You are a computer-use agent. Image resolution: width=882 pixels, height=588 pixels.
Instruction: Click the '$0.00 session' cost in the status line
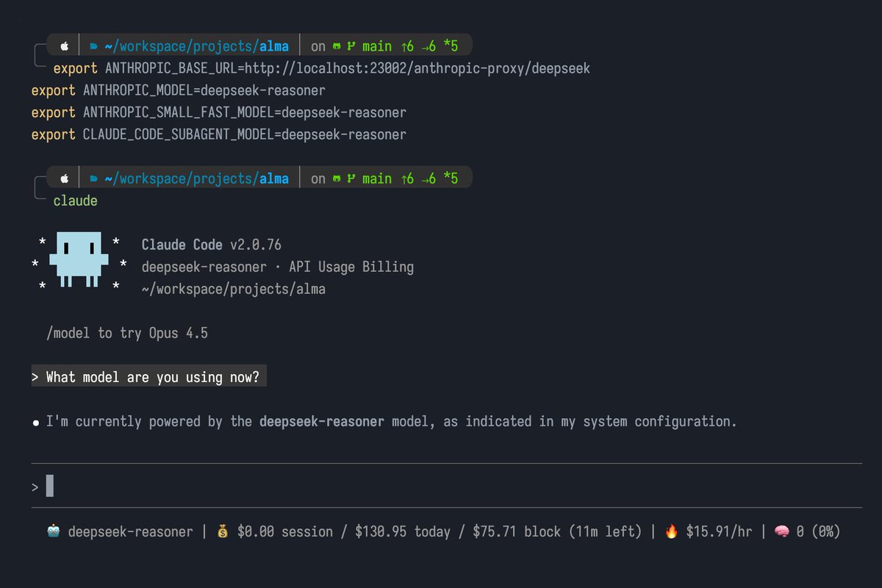pos(285,531)
